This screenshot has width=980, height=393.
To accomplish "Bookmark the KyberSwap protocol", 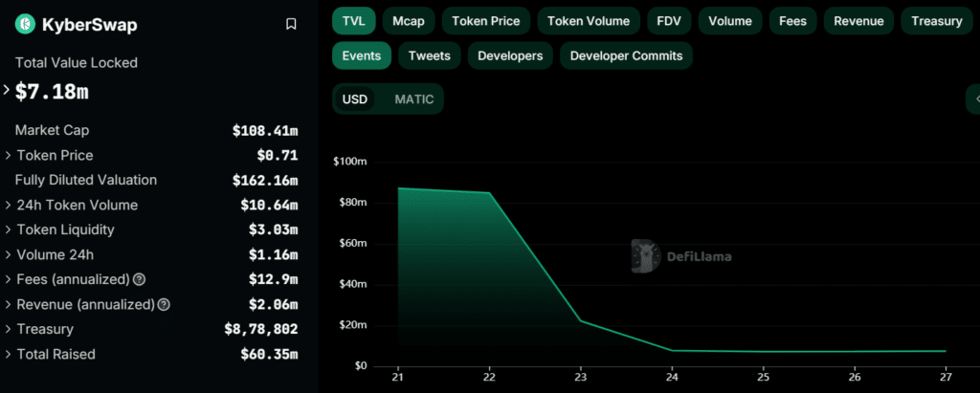I will click(x=291, y=24).
